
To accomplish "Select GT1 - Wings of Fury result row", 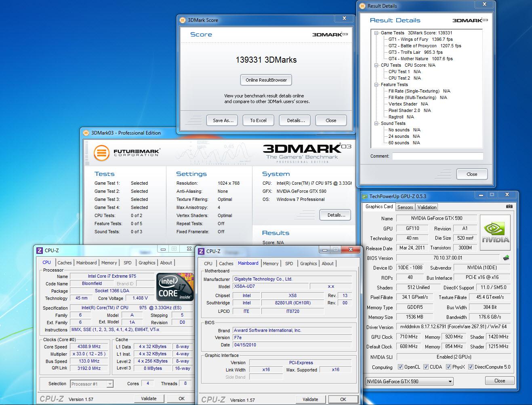I will click(x=421, y=39).
